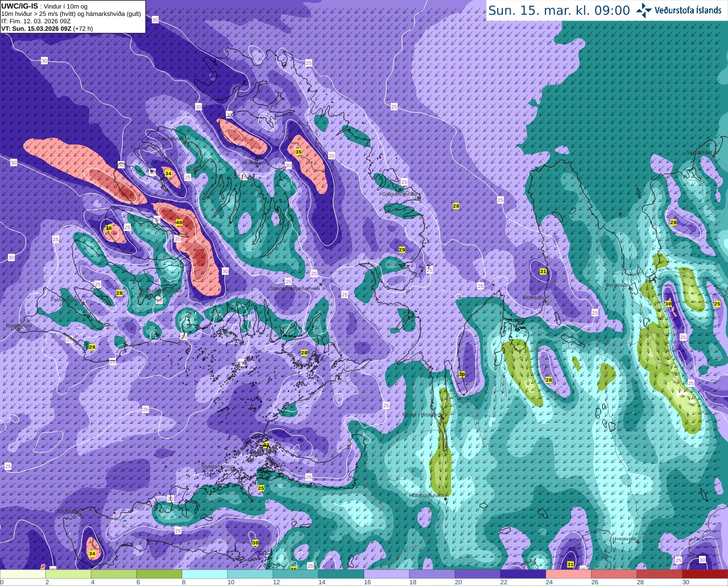
Task: Click the yellow 40 peak gust marker
Action: pyautogui.click(x=179, y=222)
